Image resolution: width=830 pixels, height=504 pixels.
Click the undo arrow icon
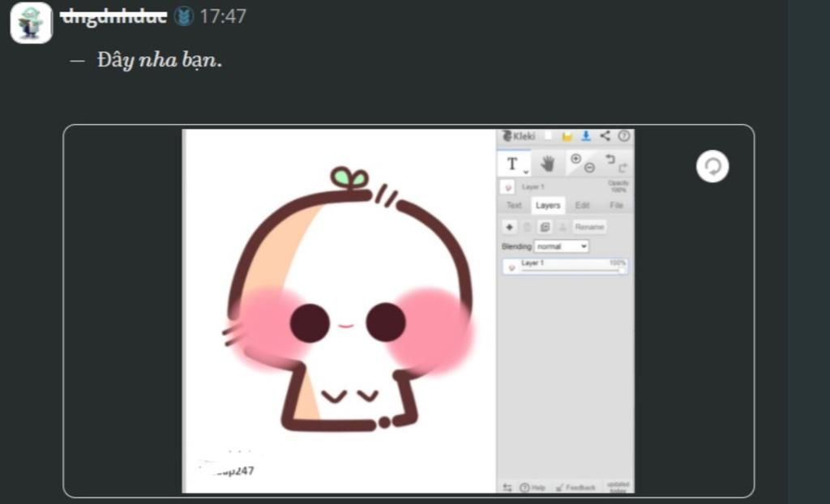click(610, 159)
